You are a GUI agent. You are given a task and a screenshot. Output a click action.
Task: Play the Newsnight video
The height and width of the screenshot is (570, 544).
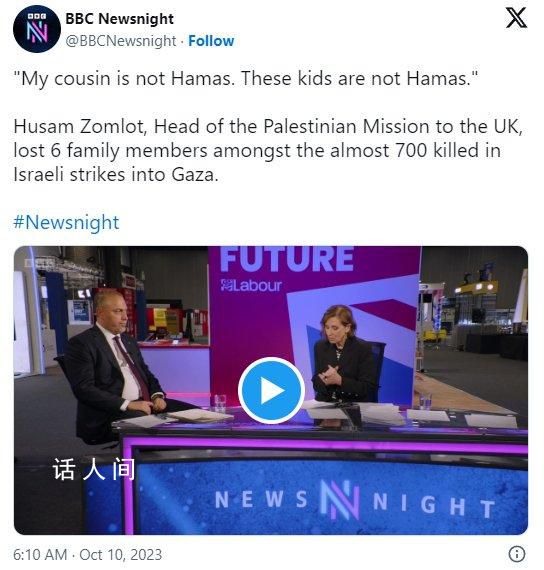click(x=271, y=390)
